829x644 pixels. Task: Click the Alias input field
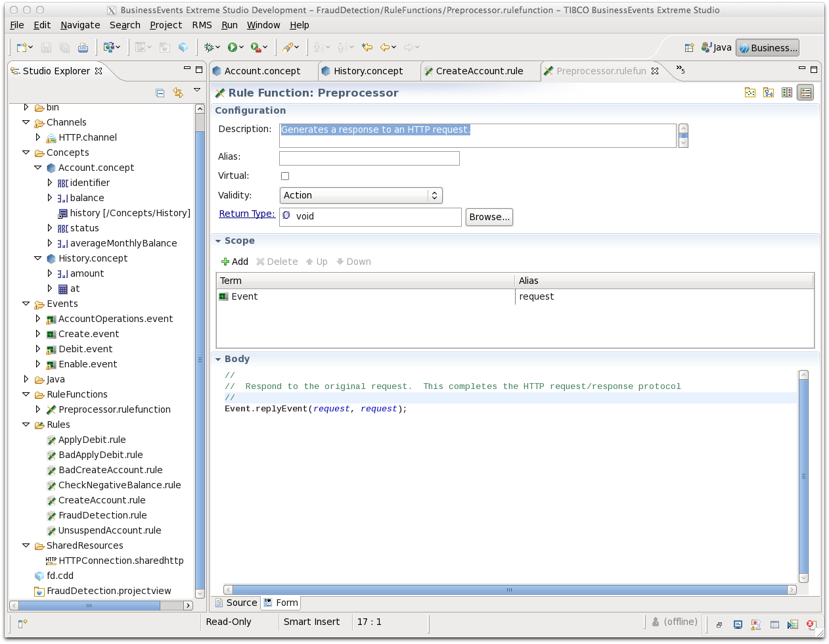coord(369,158)
